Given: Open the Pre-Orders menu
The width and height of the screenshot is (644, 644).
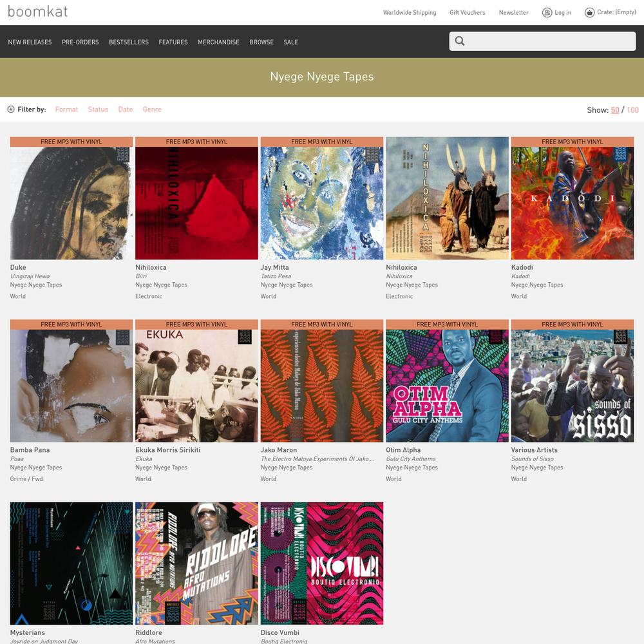Looking at the screenshot, I should coord(80,42).
